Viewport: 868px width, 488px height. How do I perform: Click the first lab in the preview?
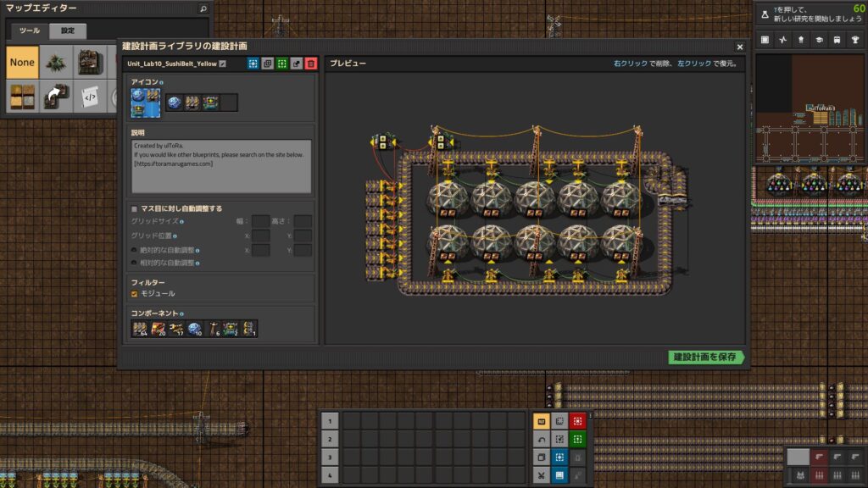pos(448,198)
